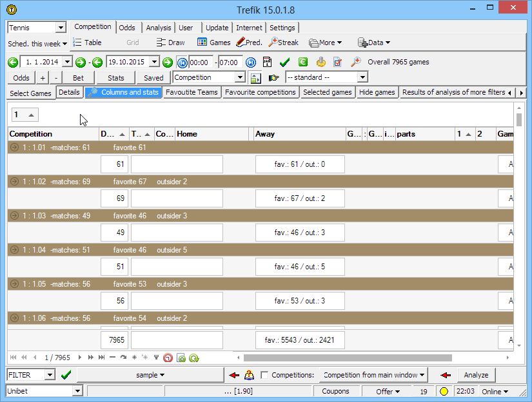The width and height of the screenshot is (532, 402).
Task: Click the Analyze button
Action: (x=476, y=375)
